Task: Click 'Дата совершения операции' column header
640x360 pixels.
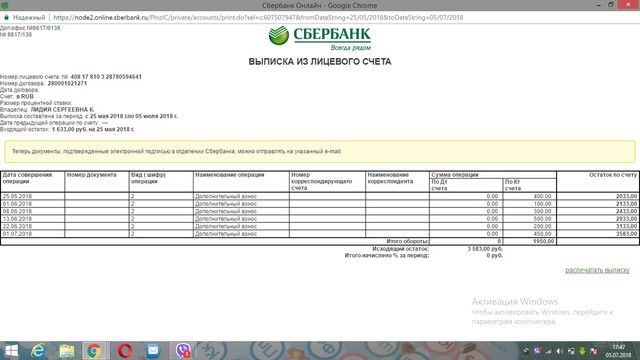Action: click(x=33, y=182)
